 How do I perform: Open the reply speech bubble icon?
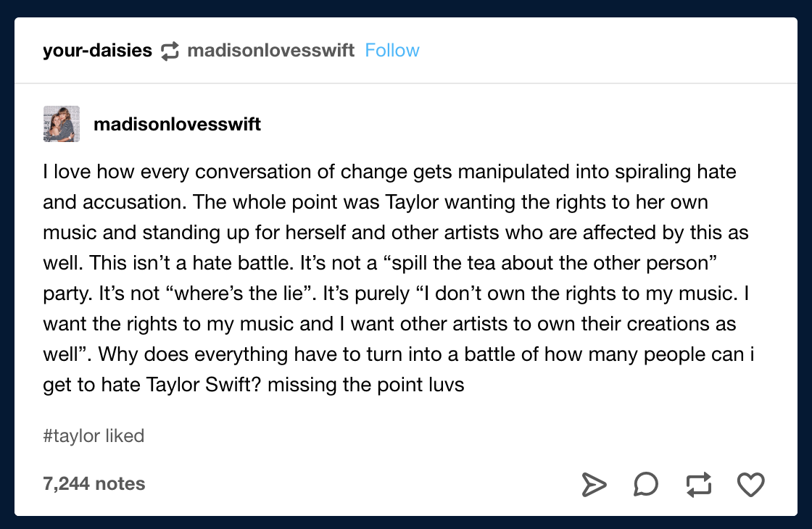646,485
